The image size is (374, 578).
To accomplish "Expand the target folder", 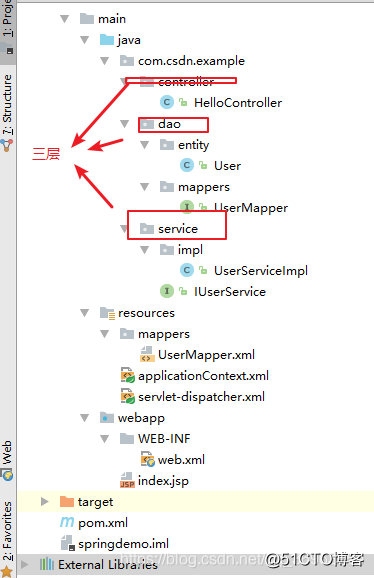I will [x=45, y=502].
